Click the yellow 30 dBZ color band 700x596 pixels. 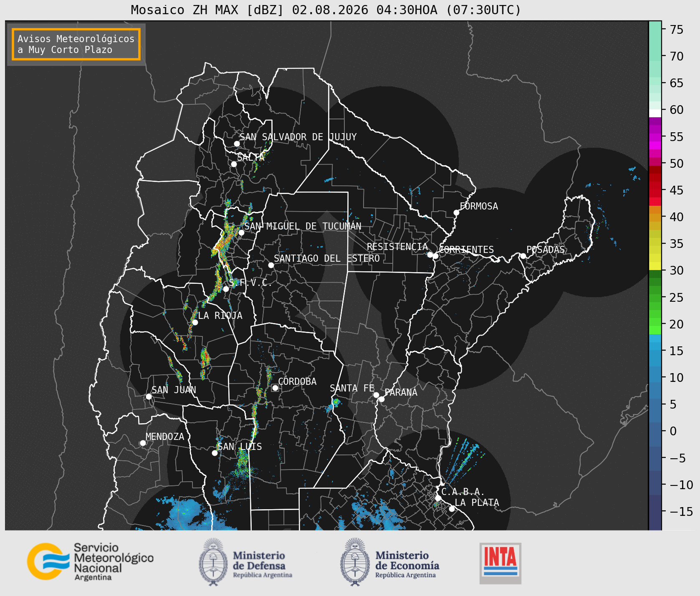tap(655, 266)
